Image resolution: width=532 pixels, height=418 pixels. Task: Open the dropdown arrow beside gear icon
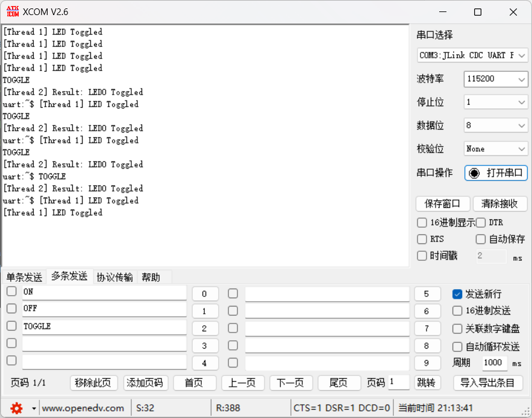click(x=34, y=408)
